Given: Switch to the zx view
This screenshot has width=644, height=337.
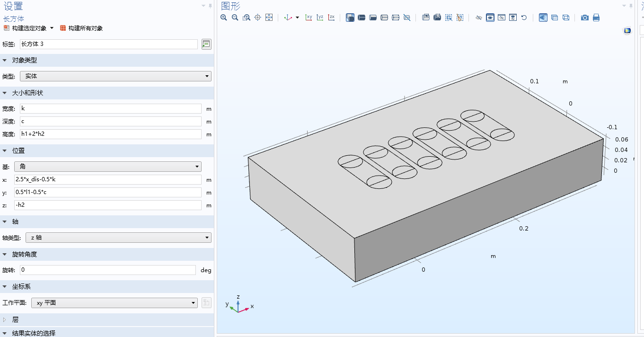Looking at the screenshot, I should click(332, 18).
